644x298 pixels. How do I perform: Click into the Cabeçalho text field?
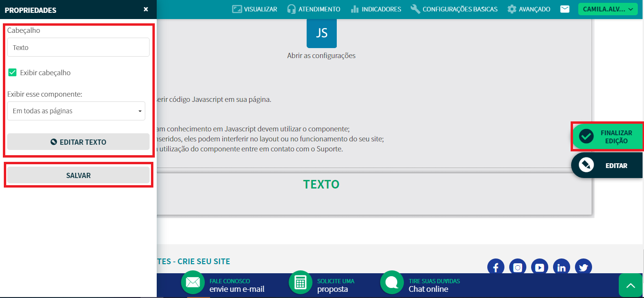point(78,48)
